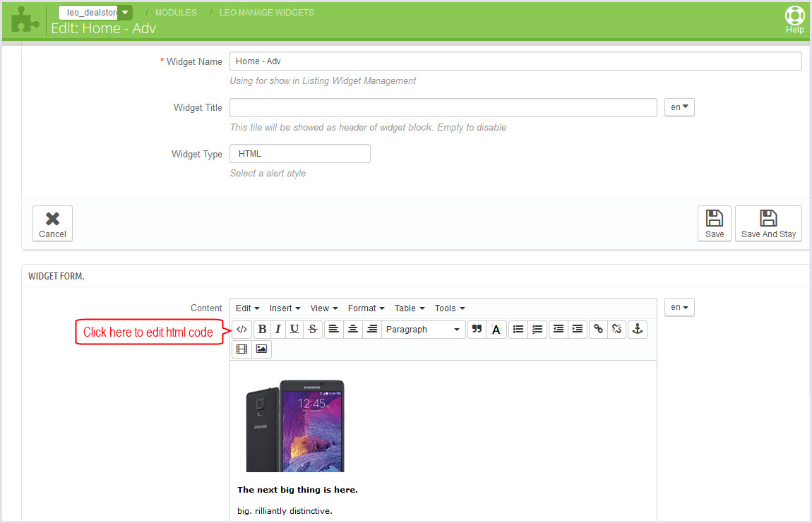Insert a blockquote
Screen dimensions: 812x523
[477, 330]
